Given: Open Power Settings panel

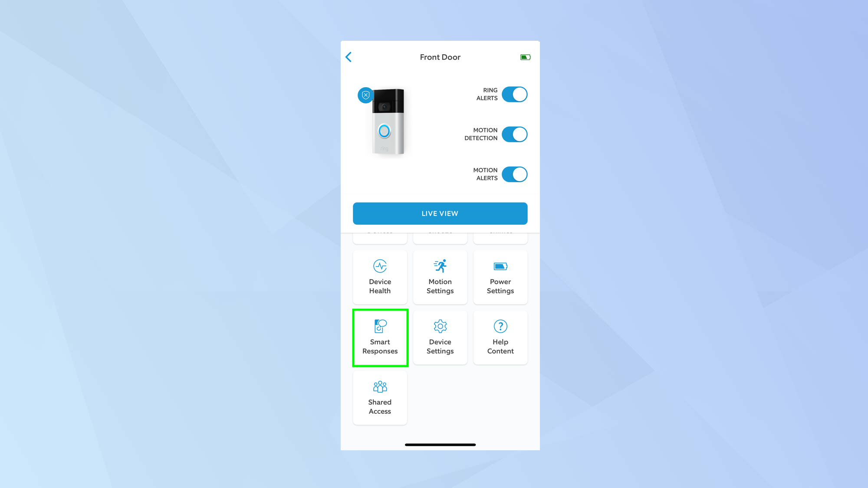Looking at the screenshot, I should tap(500, 276).
